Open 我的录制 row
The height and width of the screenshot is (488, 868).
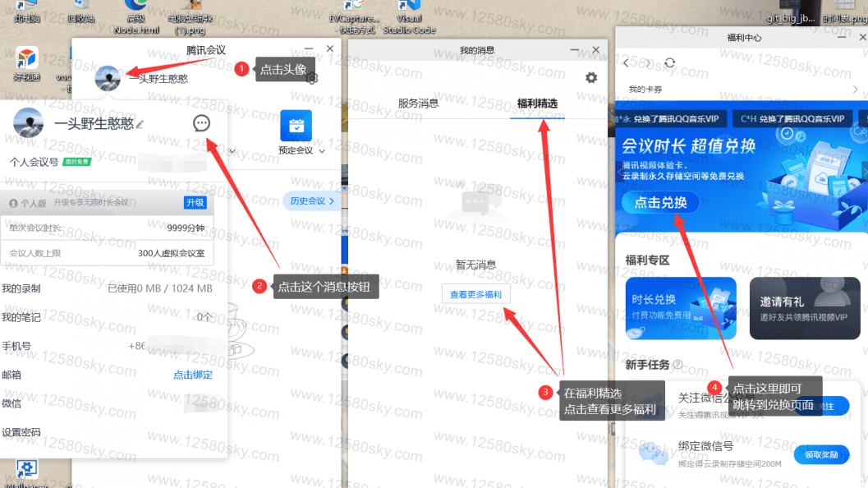point(108,288)
